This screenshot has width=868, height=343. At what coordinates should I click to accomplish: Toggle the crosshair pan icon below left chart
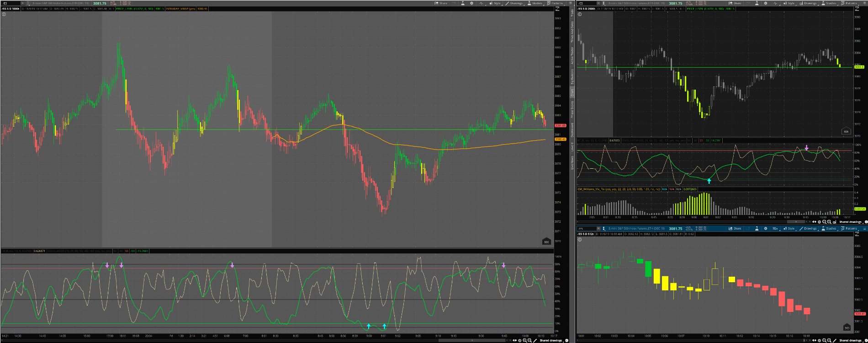519,340
